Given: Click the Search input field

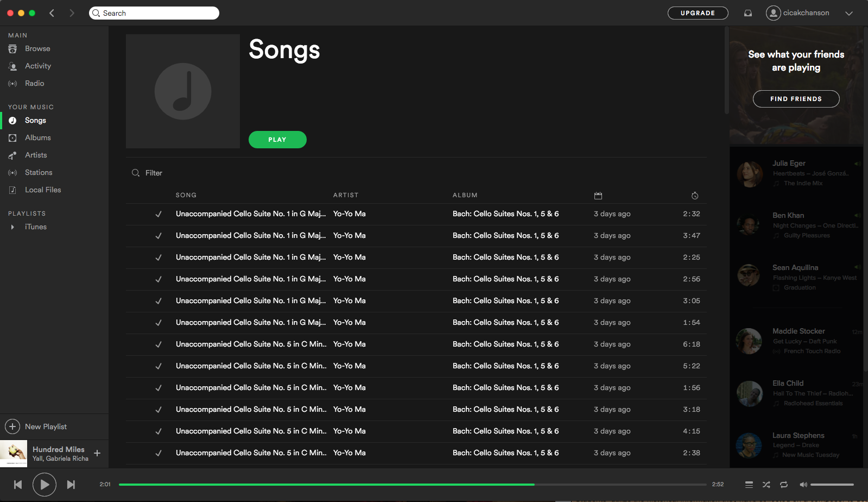Looking at the screenshot, I should (x=154, y=13).
